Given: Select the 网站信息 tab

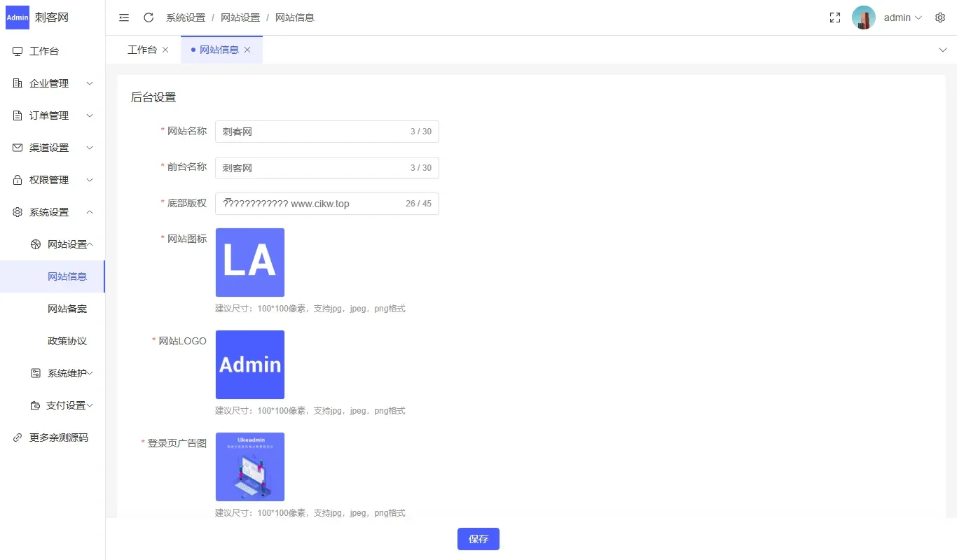Looking at the screenshot, I should coord(221,50).
